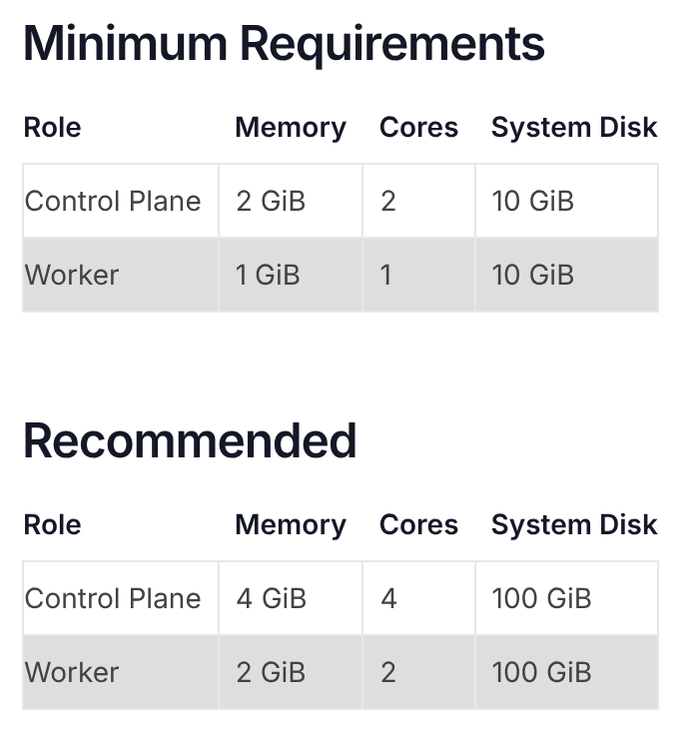The height and width of the screenshot is (730, 700).
Task: Click the 2 GiB memory cell for minimum Control Plane
Action: (271, 202)
